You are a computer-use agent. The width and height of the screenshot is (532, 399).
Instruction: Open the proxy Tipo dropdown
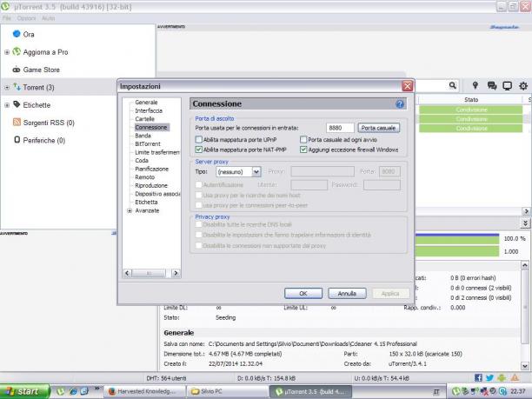pyautogui.click(x=238, y=171)
